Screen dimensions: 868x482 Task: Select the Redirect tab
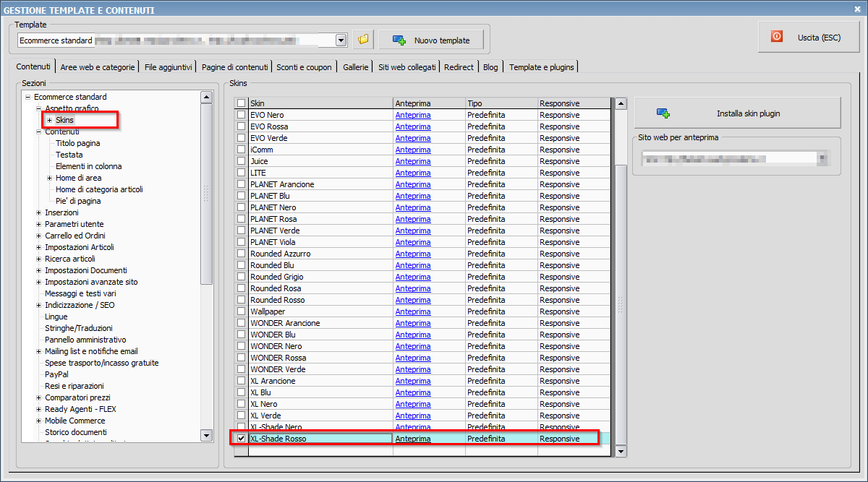coord(459,67)
